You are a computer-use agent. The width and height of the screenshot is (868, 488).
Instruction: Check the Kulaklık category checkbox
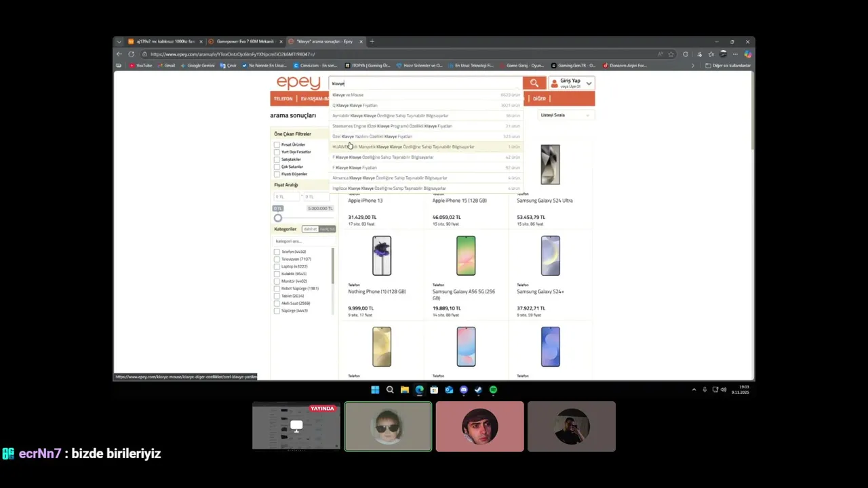click(277, 274)
